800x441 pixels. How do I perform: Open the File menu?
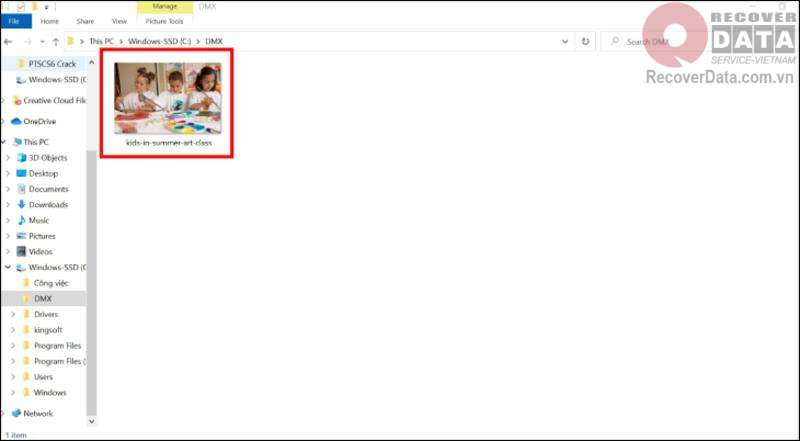click(15, 21)
